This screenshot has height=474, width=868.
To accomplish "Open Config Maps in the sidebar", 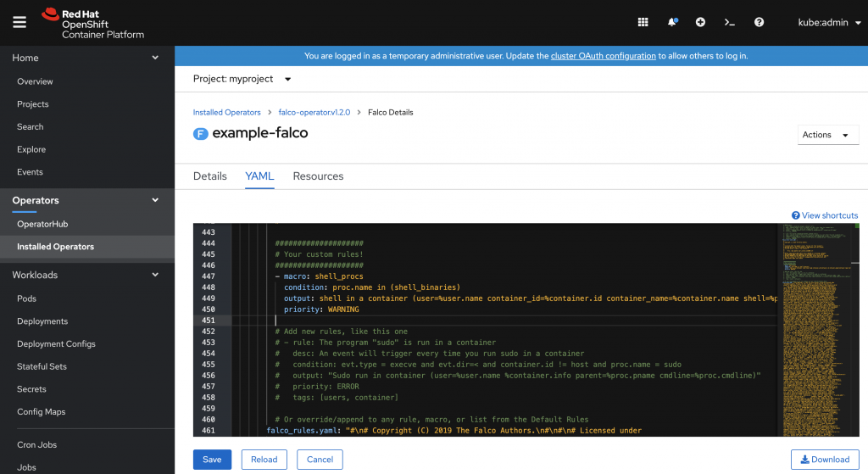I will click(41, 412).
